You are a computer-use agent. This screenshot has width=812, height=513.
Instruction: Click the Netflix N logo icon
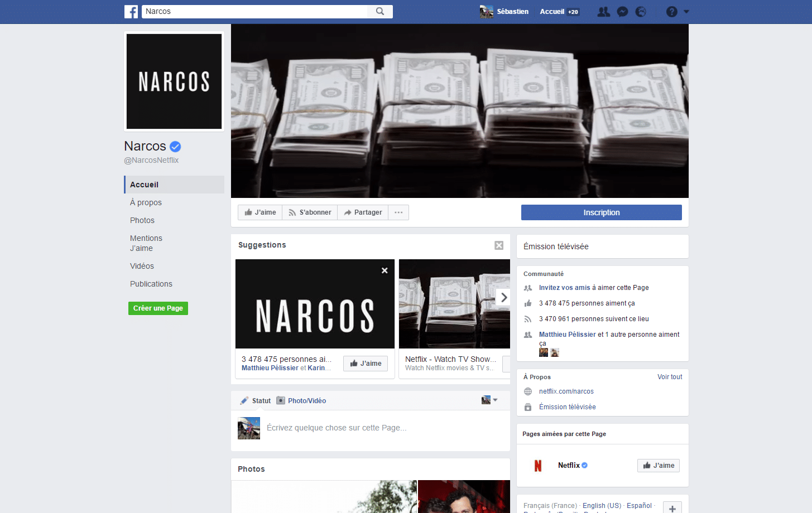pyautogui.click(x=538, y=466)
